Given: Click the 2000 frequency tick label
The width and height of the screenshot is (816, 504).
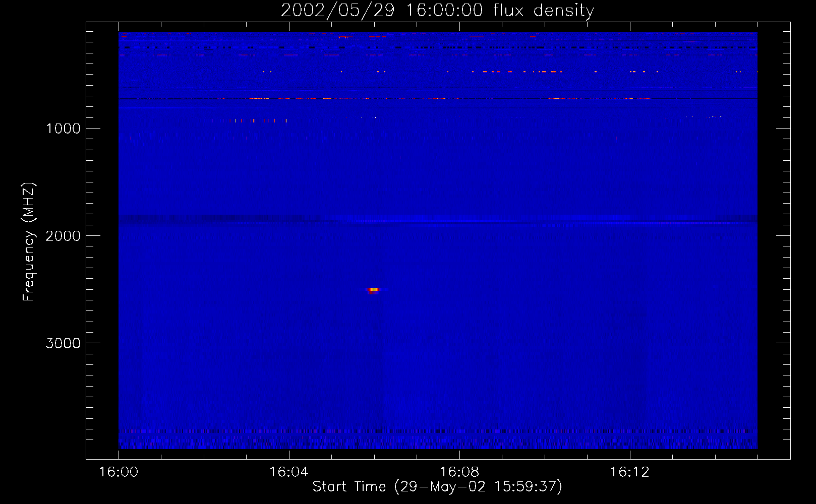Looking at the screenshot, I should [63, 236].
